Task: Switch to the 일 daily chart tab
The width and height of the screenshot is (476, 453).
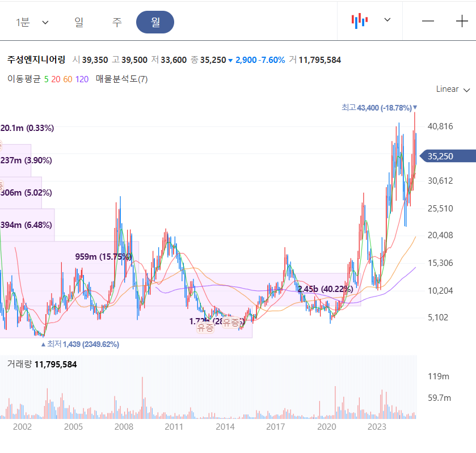Action: [x=79, y=22]
